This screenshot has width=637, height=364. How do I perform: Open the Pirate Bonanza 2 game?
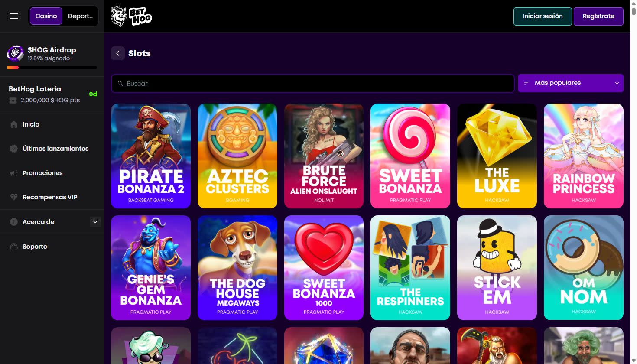(151, 156)
